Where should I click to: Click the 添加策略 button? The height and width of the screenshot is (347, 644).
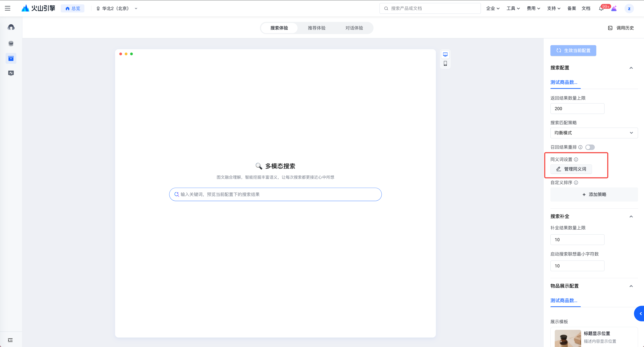coord(594,194)
